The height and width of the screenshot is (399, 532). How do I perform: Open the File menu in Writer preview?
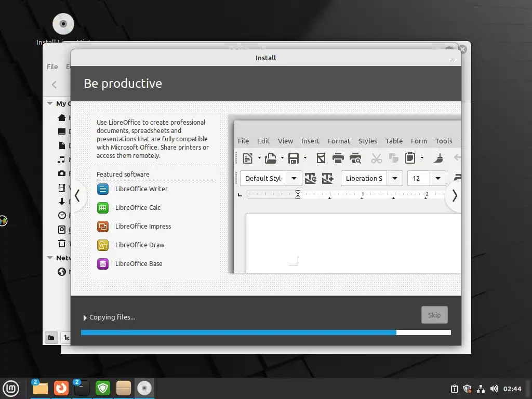click(243, 141)
